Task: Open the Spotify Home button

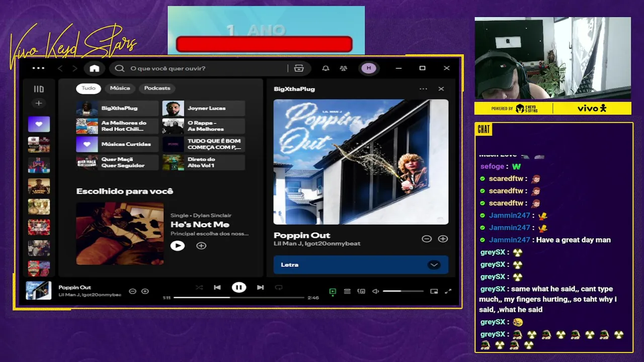Action: click(95, 68)
